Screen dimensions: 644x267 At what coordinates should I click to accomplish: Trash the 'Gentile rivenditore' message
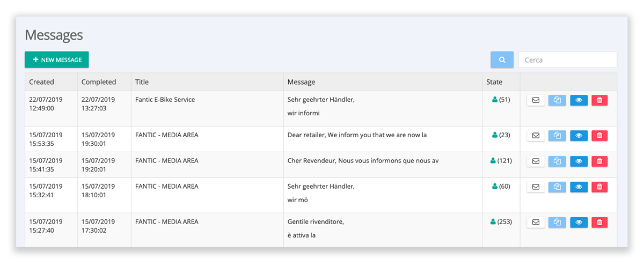pos(599,222)
